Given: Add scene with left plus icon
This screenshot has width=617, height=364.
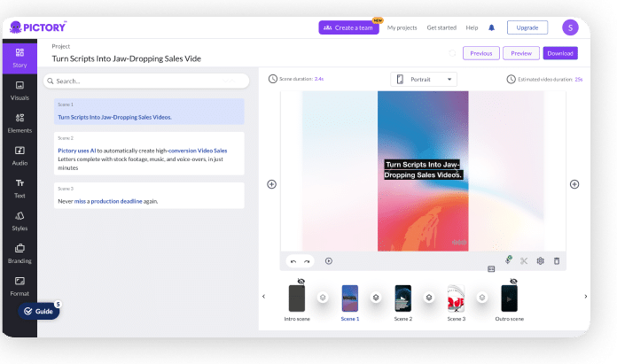Looking at the screenshot, I should click(x=271, y=184).
